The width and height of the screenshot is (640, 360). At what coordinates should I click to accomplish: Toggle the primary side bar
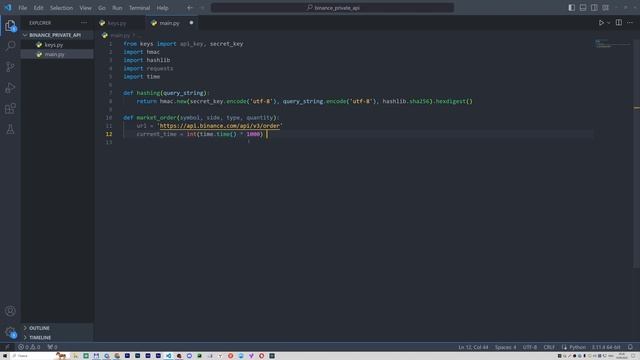pos(571,8)
